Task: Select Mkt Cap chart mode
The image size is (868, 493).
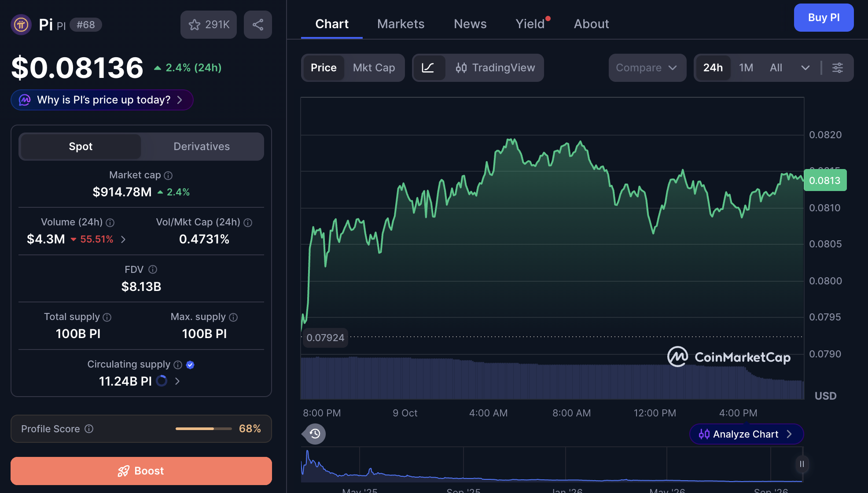Action: pyautogui.click(x=374, y=68)
